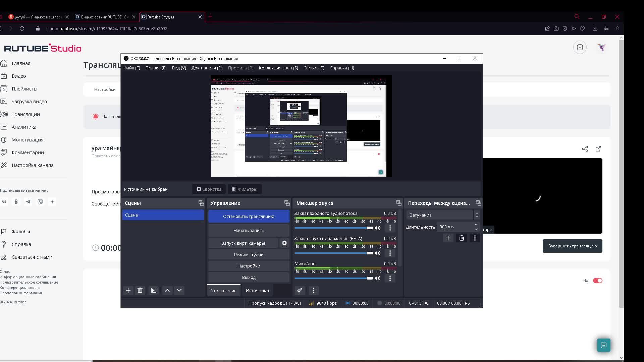Add a new scene with plus icon
644x362 pixels.
(x=128, y=290)
